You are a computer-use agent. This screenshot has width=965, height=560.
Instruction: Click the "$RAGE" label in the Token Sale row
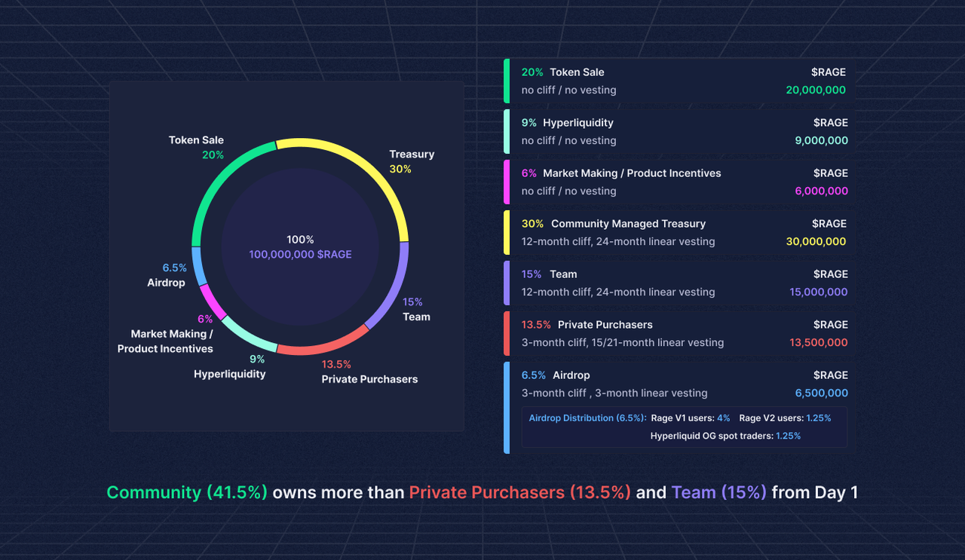(829, 72)
